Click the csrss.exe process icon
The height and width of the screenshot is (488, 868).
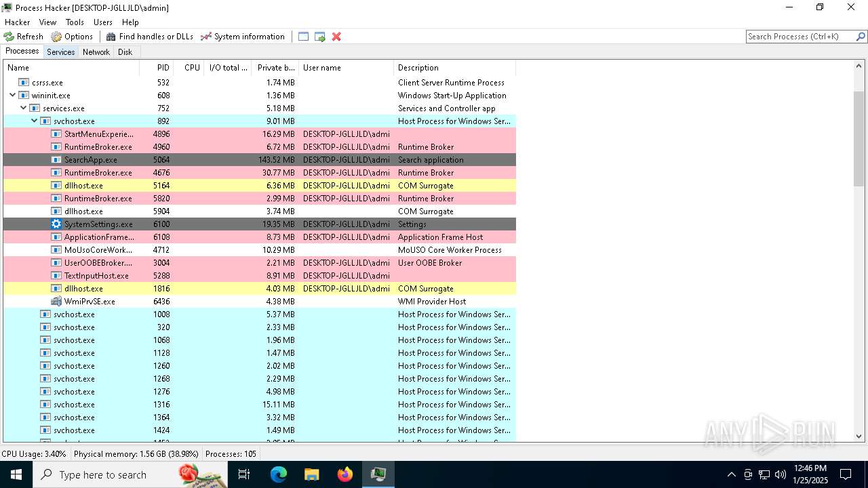click(24, 83)
